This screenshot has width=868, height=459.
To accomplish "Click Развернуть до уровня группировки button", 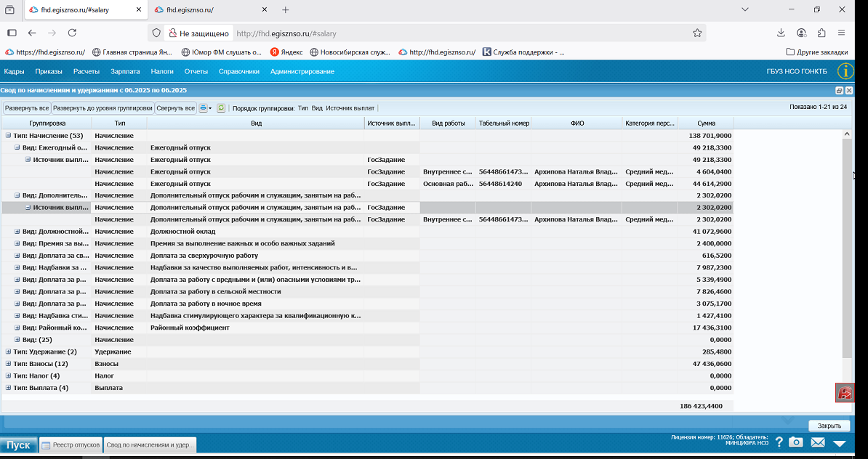I will coord(103,108).
